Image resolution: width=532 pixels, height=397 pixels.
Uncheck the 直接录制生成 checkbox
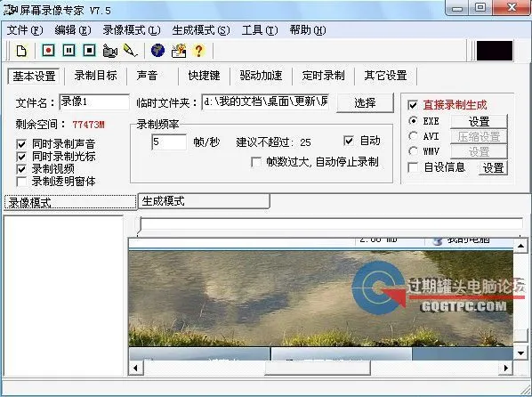pos(413,105)
